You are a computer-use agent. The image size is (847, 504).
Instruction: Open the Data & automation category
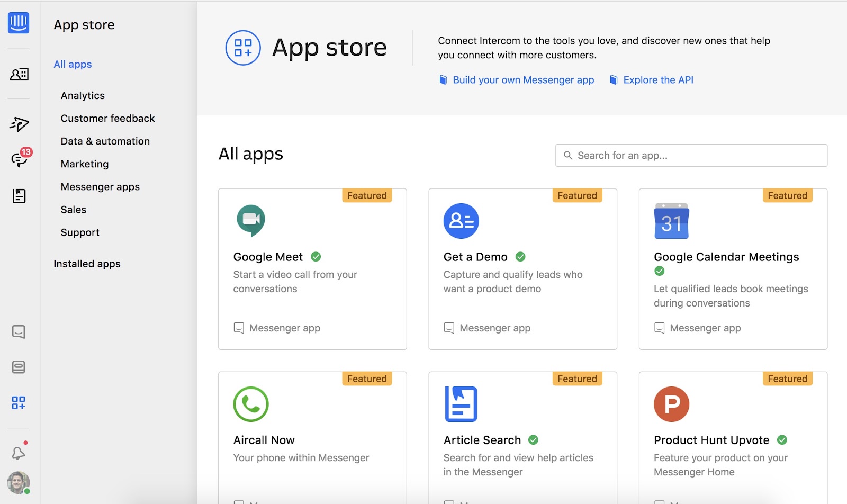(105, 141)
